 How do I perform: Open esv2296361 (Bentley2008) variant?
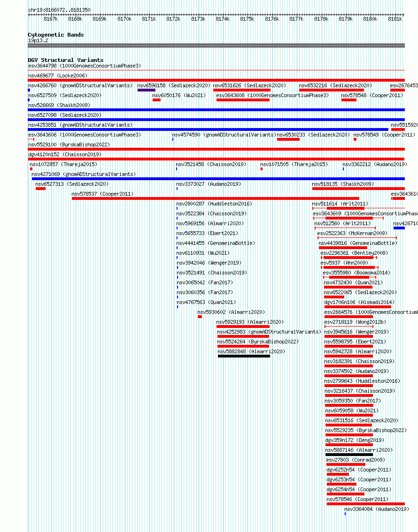coord(354,253)
